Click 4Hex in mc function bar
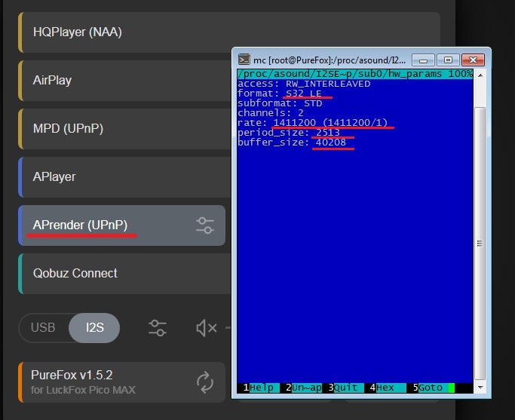The image size is (515, 420). [385, 388]
